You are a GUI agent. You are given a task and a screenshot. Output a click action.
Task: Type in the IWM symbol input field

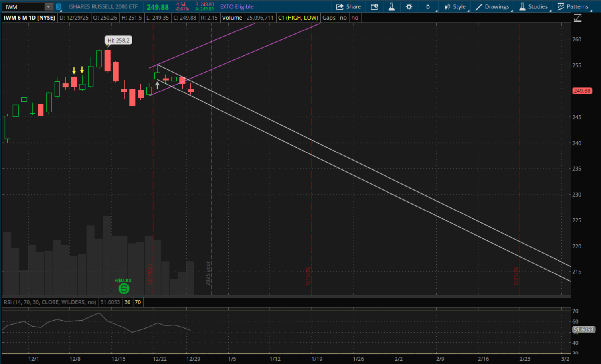23,7
